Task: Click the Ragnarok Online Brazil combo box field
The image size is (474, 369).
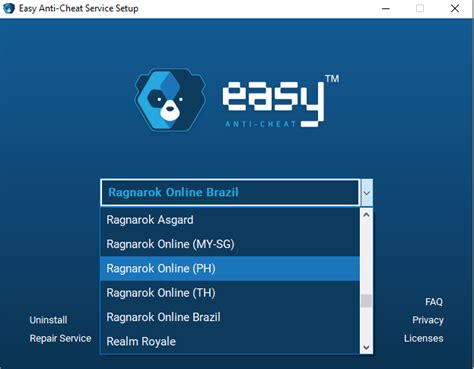Action: click(230, 193)
